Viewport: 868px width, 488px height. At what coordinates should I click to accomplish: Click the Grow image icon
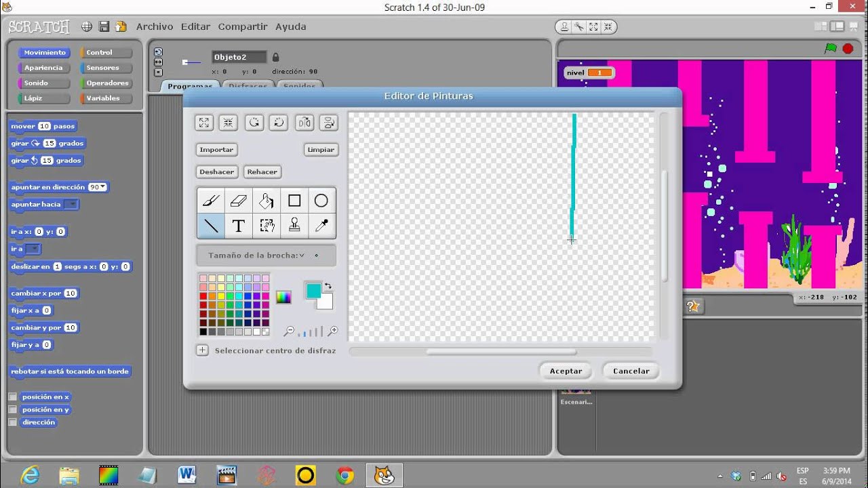[204, 123]
